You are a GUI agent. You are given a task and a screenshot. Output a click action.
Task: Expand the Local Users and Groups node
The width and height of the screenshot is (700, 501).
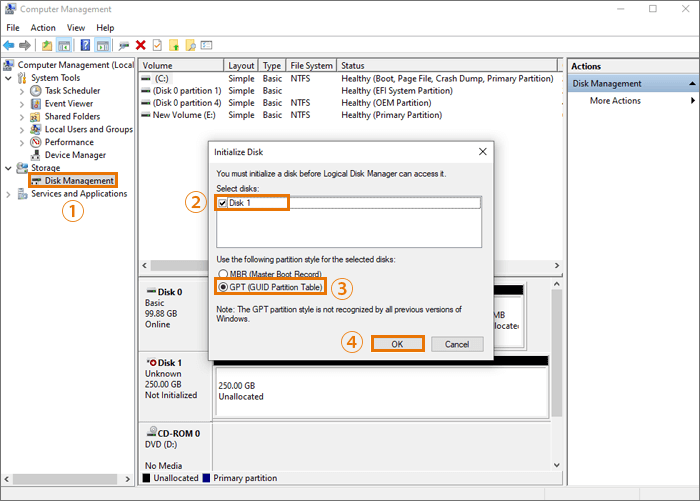[x=22, y=129]
